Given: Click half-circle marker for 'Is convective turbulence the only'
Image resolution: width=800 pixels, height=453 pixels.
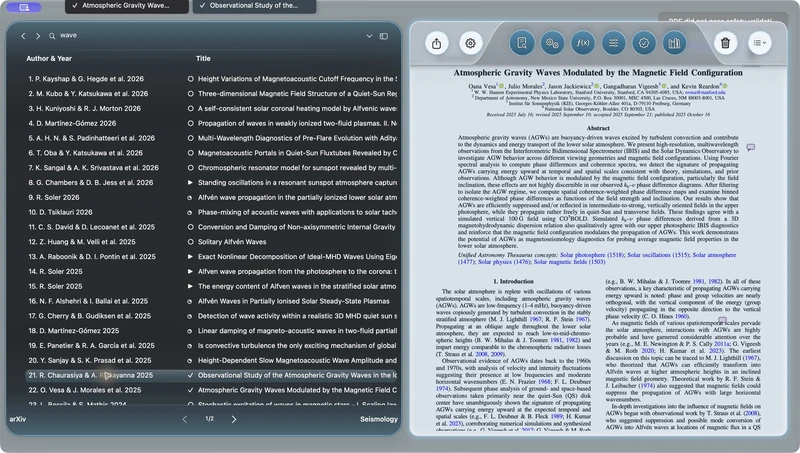Looking at the screenshot, I should (190, 346).
